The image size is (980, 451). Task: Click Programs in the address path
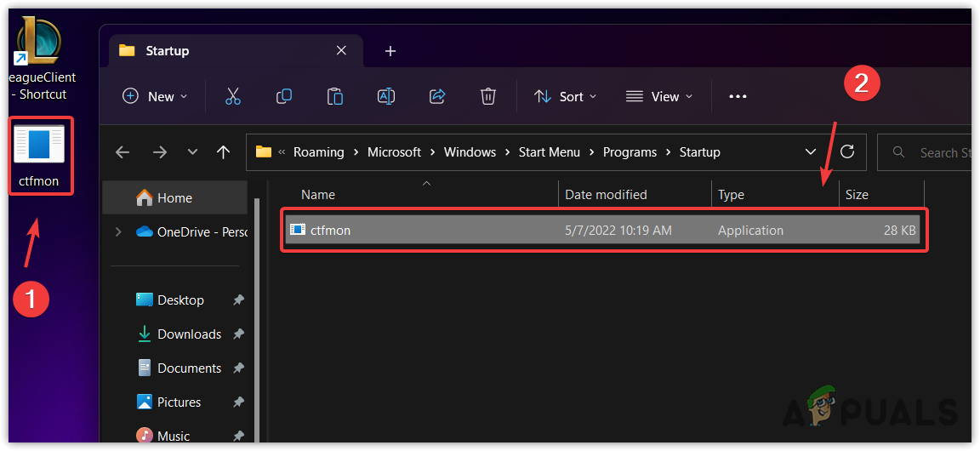630,152
